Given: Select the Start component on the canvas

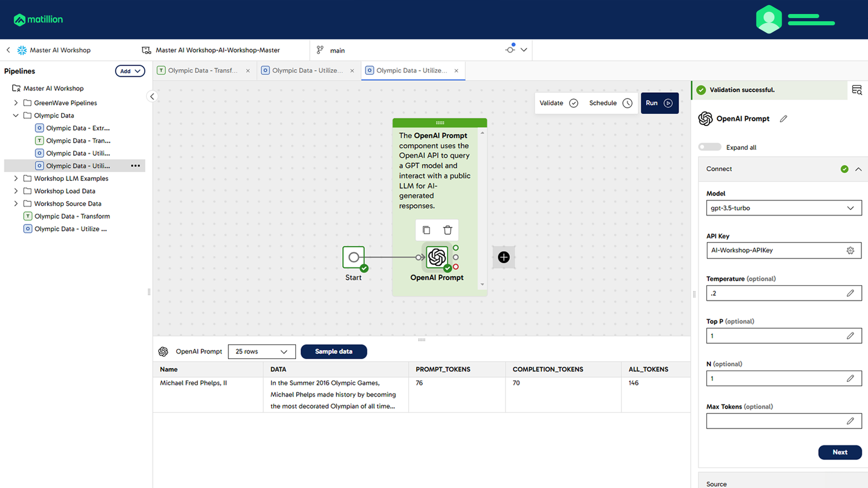Looking at the screenshot, I should [354, 257].
